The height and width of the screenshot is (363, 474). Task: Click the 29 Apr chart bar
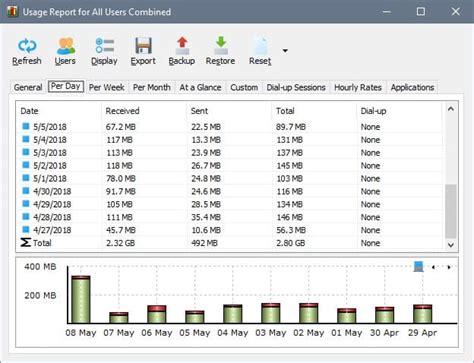click(x=423, y=314)
